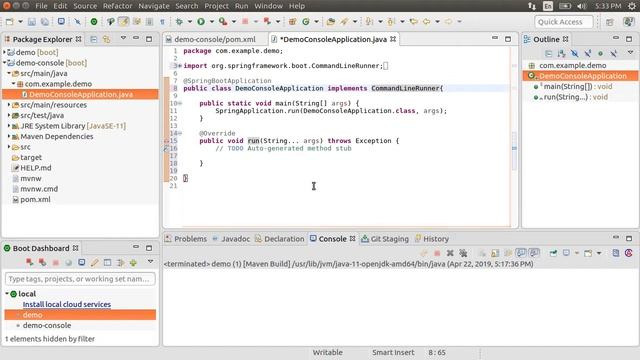Click Sort icon in Outline toolbar
This screenshot has width=640, height=360.
[x=562, y=53]
